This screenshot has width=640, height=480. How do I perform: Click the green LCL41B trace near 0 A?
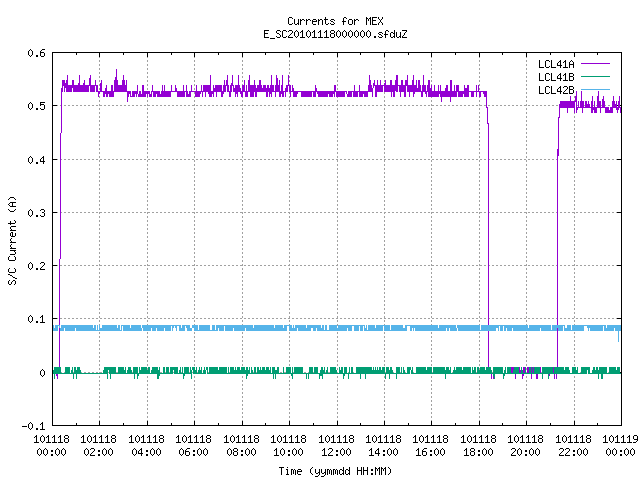337,371
